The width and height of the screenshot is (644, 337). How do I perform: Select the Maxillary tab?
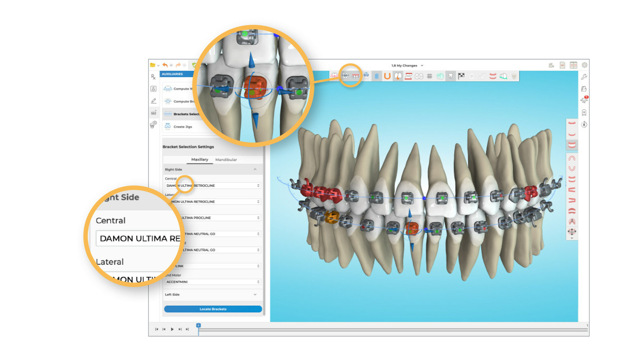pyautogui.click(x=200, y=160)
